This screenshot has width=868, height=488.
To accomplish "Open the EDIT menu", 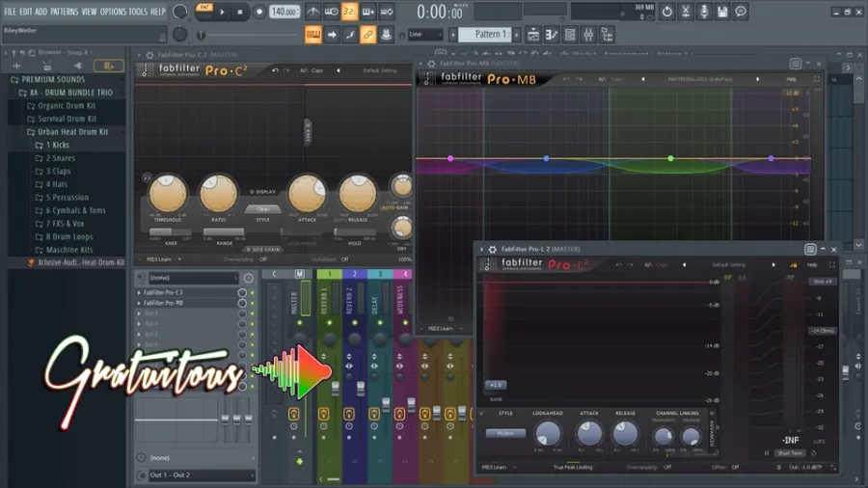I will point(26,11).
